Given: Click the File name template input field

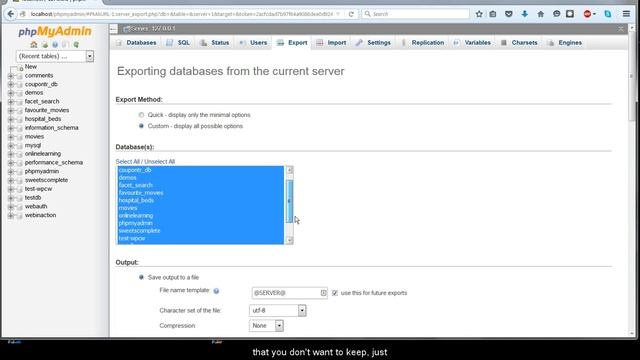Looking at the screenshot, I should click(x=289, y=293).
